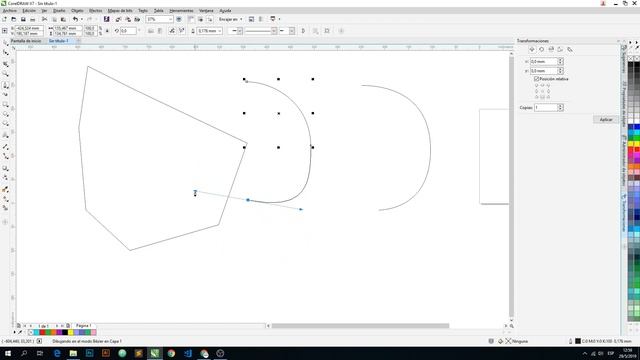Open the zoom level dropdown

[x=170, y=19]
